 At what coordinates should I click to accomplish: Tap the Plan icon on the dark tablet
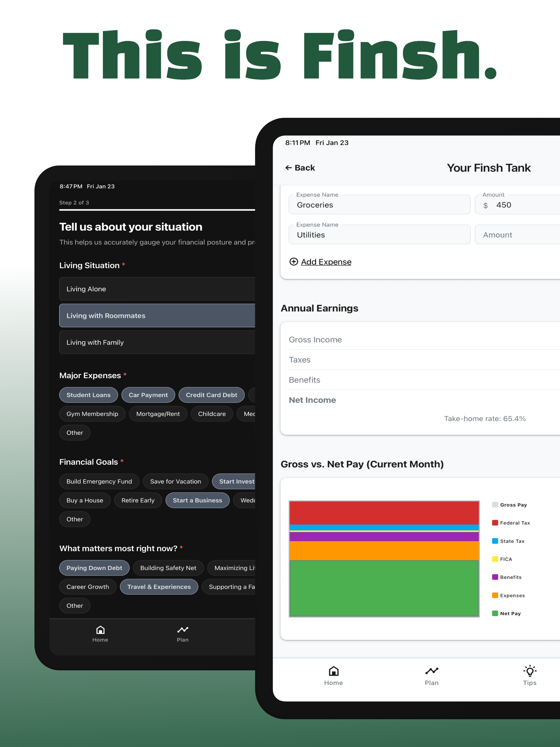point(183,630)
